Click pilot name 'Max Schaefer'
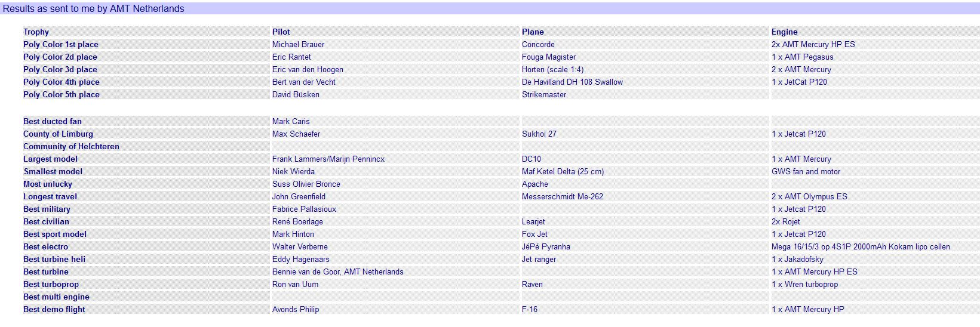Screen dimensions: 980x327 [296, 134]
